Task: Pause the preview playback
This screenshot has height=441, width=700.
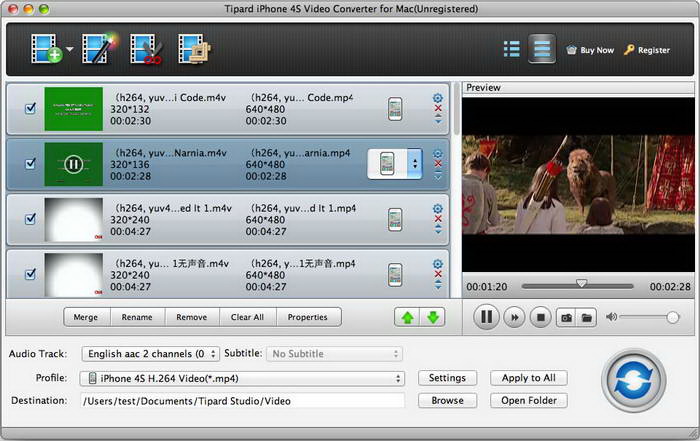Action: coord(486,317)
